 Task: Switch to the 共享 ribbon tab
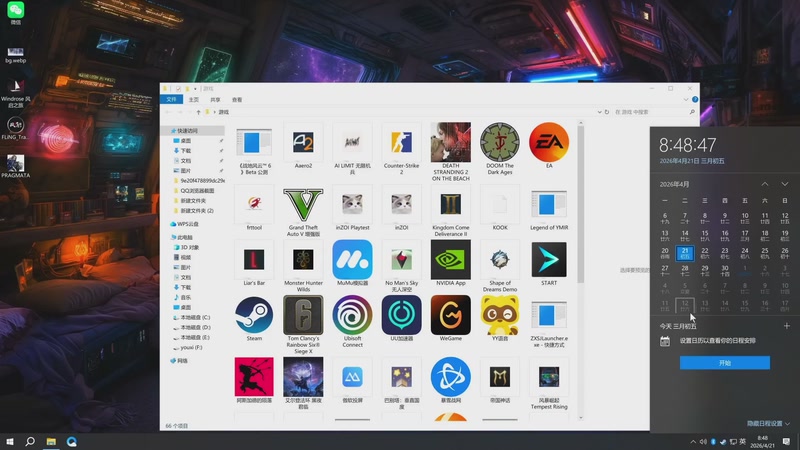click(x=216, y=99)
